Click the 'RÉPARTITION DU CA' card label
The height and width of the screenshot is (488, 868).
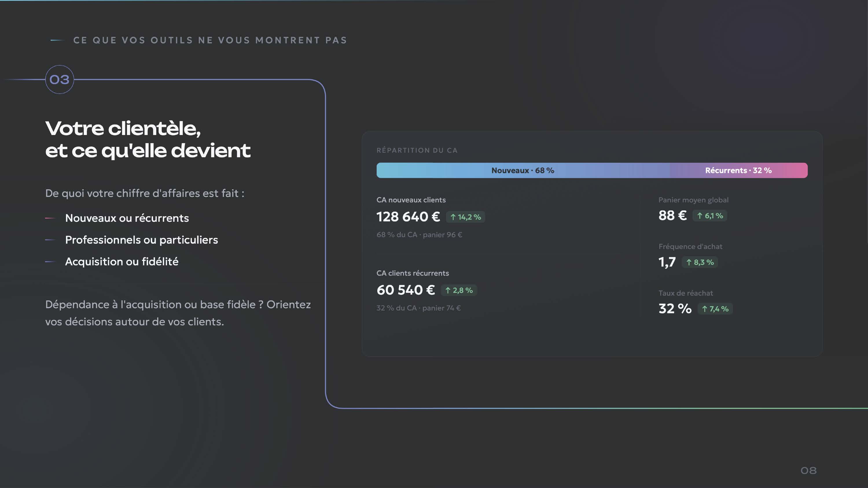pyautogui.click(x=417, y=150)
